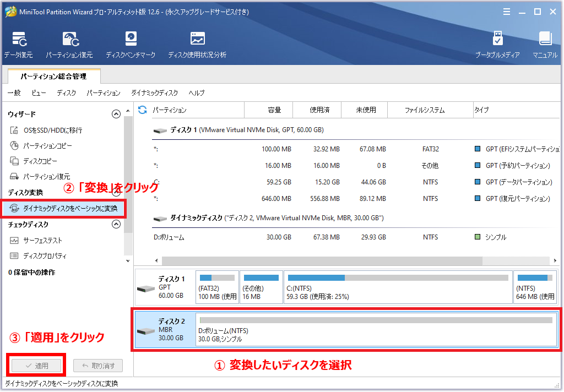Run サーフェステスト

pos(42,240)
